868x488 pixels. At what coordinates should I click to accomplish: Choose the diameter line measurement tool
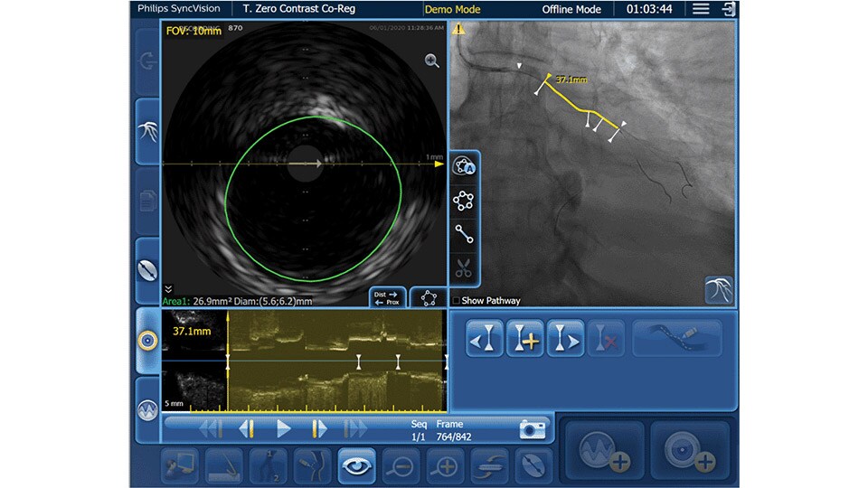[x=464, y=234]
